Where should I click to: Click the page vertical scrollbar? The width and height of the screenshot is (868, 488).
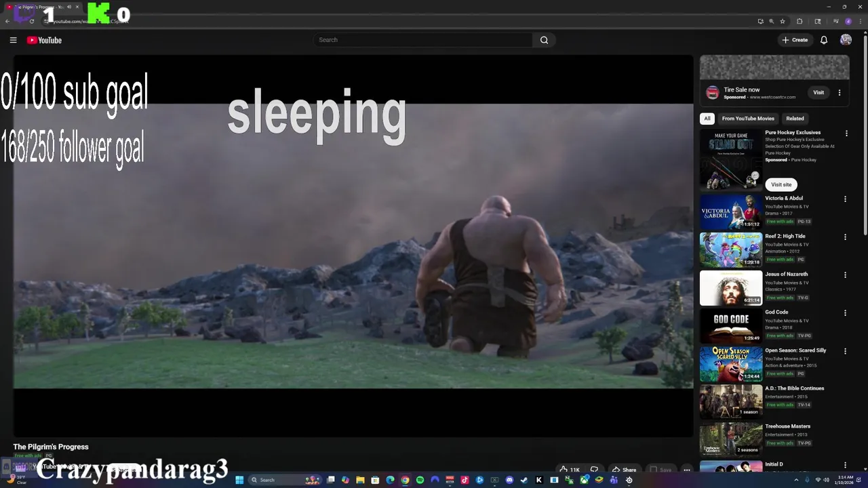865,136
